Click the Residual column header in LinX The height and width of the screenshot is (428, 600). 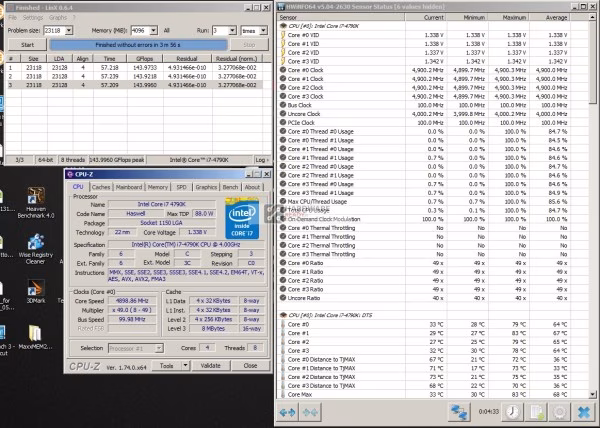coord(187,59)
